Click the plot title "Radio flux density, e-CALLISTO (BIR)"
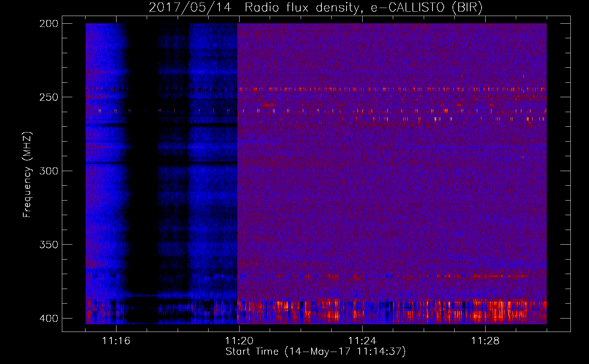Viewport: 589px width, 364px height. coord(364,8)
